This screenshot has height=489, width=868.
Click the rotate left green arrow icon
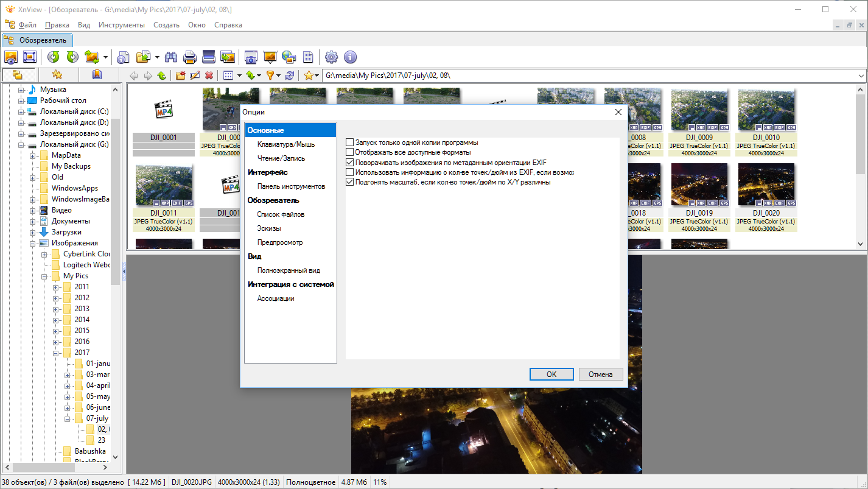tap(54, 57)
